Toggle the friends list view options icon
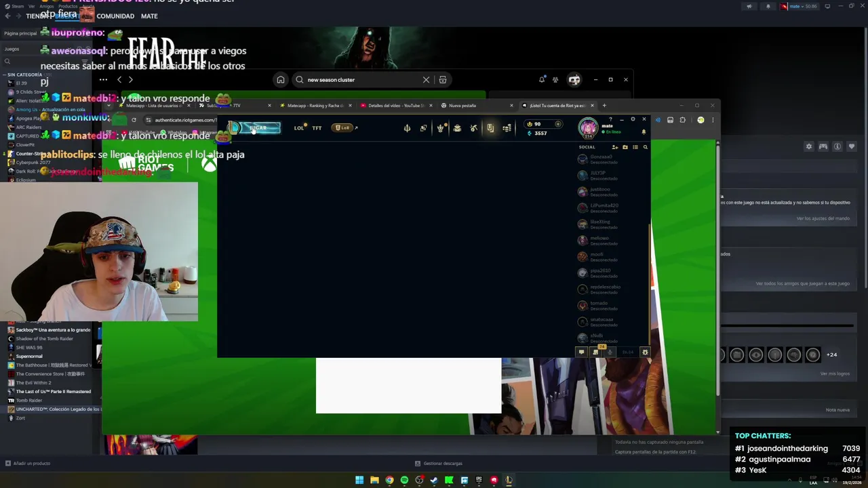Screen dimensions: 868x488 (x=635, y=147)
